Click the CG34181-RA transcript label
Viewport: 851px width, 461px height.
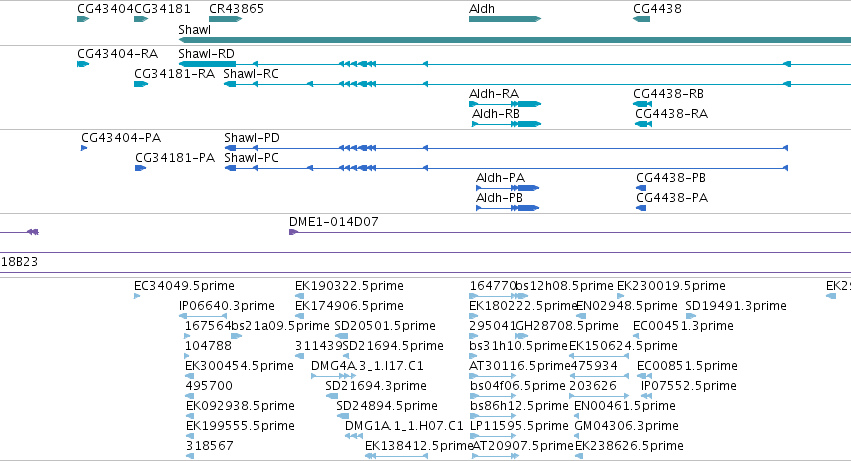[174, 74]
